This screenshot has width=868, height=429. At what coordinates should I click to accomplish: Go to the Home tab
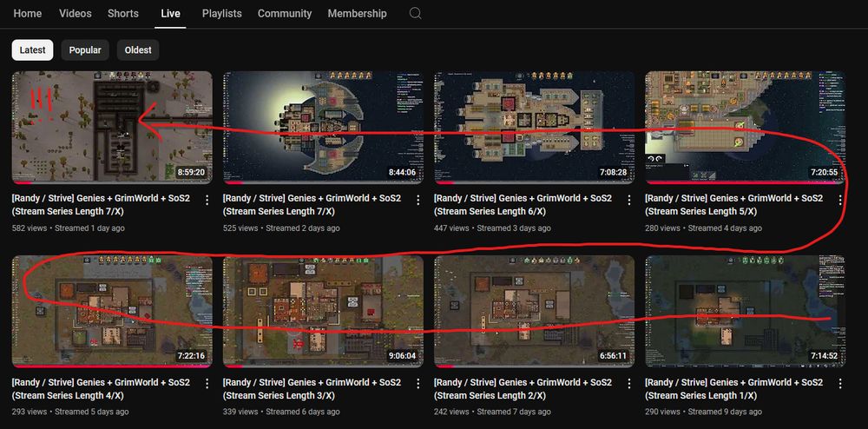pyautogui.click(x=28, y=13)
